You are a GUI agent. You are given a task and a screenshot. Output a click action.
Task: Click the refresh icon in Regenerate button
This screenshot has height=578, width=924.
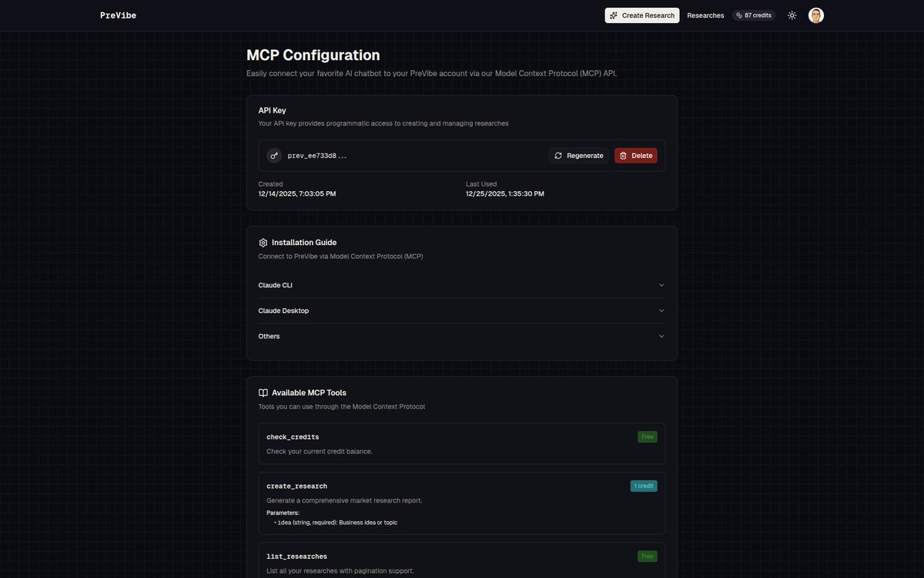(x=558, y=156)
